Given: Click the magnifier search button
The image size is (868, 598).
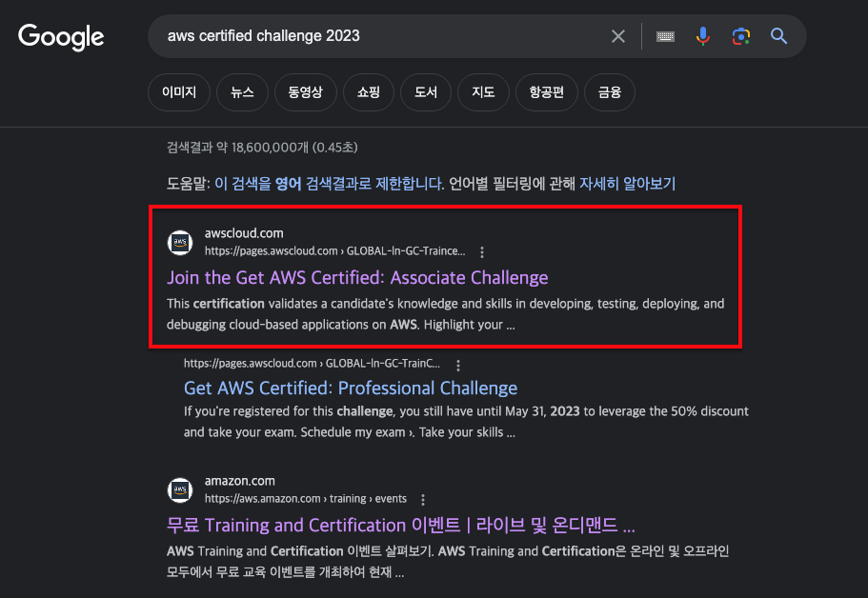Looking at the screenshot, I should tap(778, 36).
